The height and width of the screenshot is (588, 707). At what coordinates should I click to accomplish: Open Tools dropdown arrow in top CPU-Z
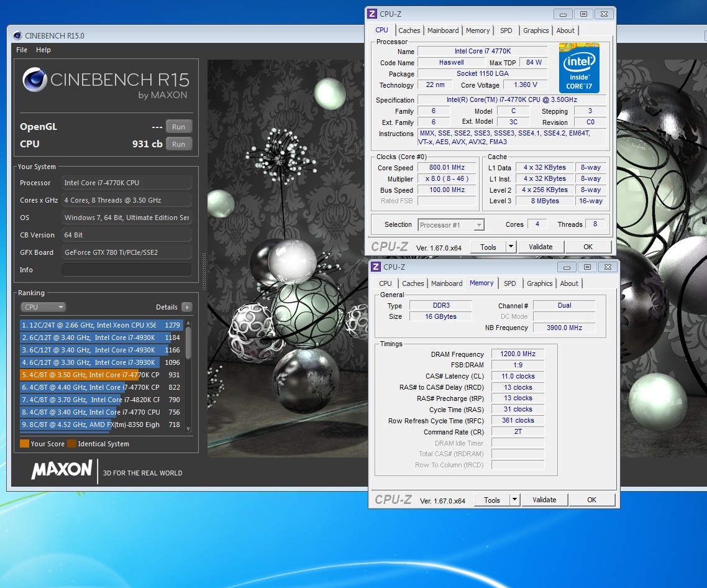511,246
